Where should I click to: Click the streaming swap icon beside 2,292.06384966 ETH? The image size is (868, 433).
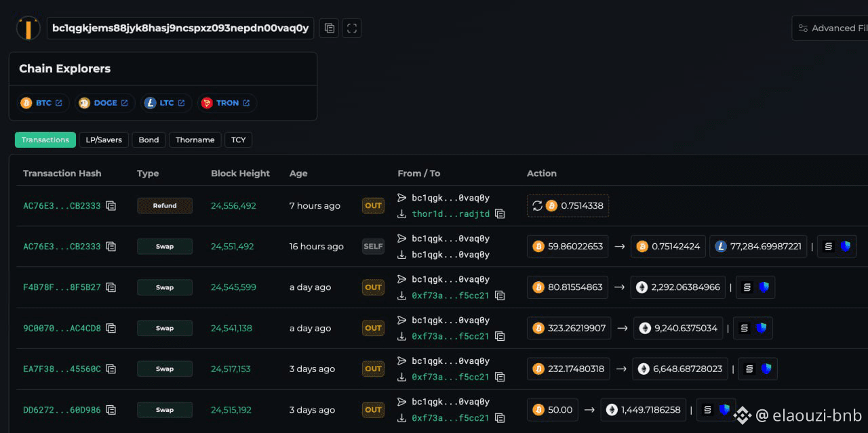point(746,287)
